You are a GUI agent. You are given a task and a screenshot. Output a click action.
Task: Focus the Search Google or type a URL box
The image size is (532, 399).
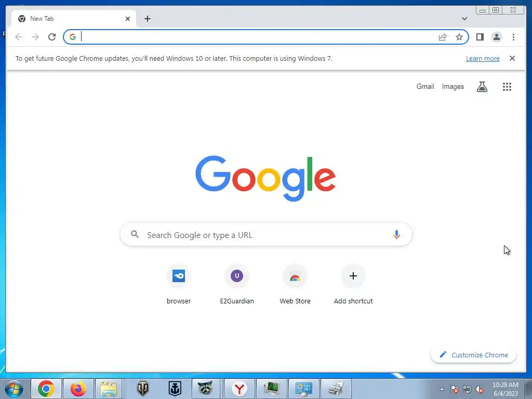(x=266, y=235)
